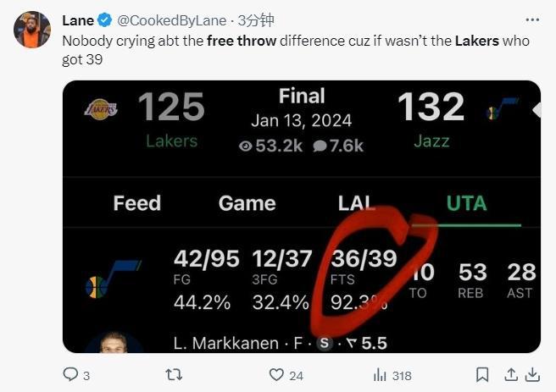This screenshot has width=556, height=392.
Task: Switch to the Feed tab
Action: (x=137, y=203)
